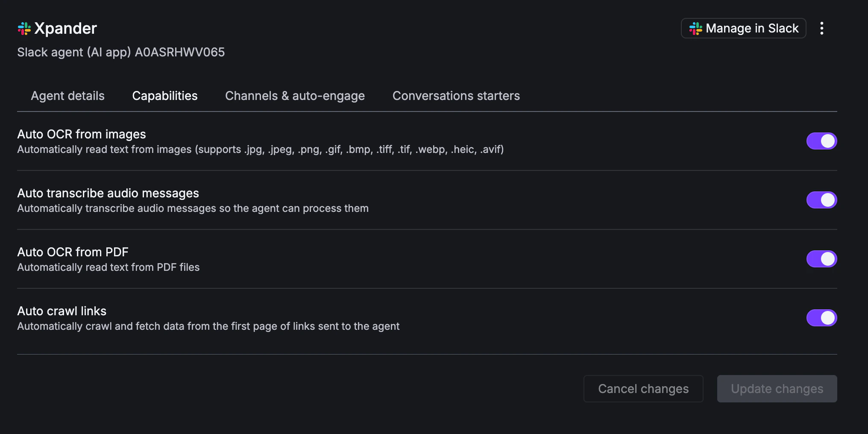Open the Channels & auto-engage tab
The image size is (868, 434).
tap(295, 96)
